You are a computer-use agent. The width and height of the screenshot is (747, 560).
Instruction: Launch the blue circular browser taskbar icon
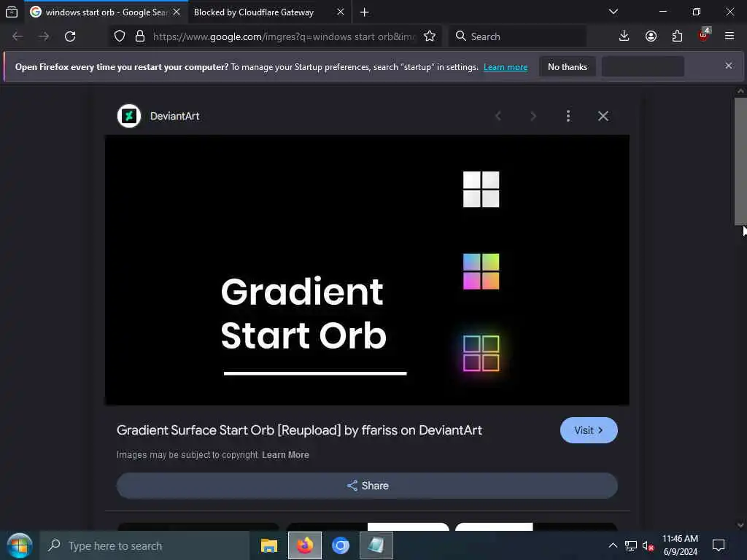341,545
